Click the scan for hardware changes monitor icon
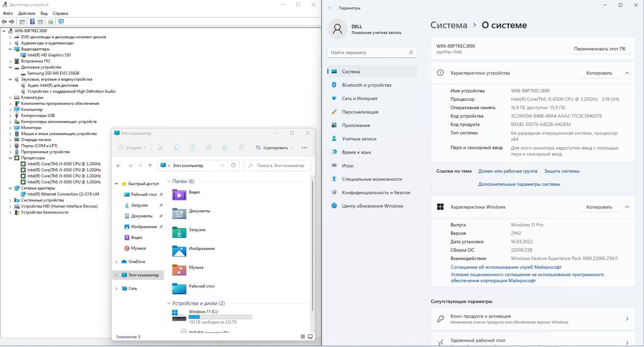The image size is (644, 347). point(61,22)
